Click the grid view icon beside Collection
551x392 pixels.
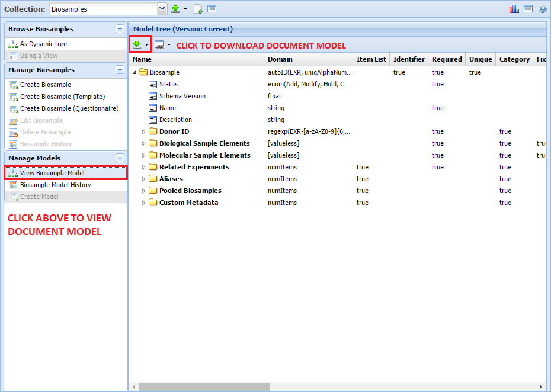tap(212, 9)
